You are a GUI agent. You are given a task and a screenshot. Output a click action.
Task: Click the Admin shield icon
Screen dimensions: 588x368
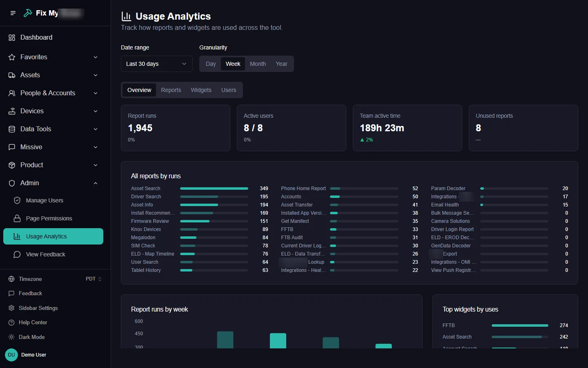point(12,183)
